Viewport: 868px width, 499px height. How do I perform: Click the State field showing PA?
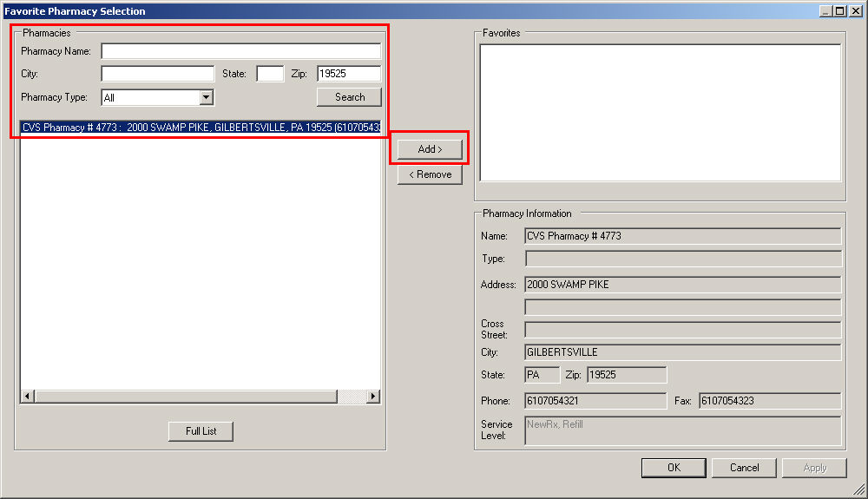[542, 375]
